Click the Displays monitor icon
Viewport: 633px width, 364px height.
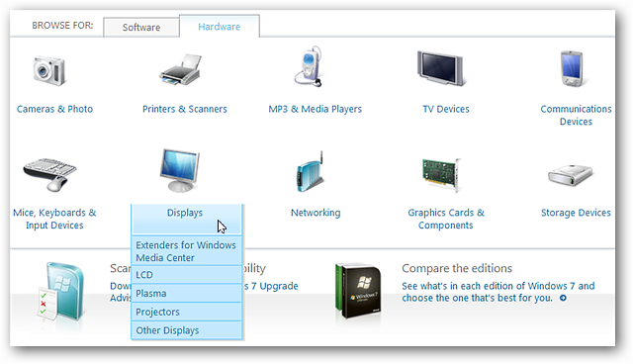point(180,170)
